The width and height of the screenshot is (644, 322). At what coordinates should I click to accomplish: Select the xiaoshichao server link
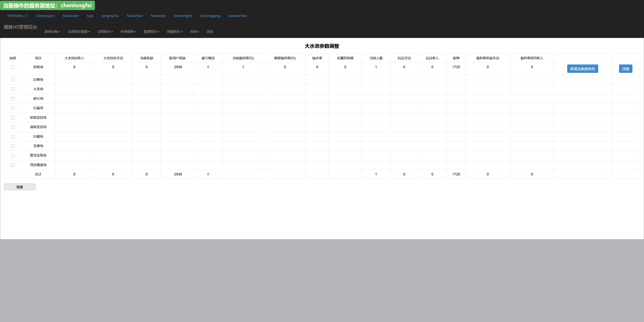click(237, 16)
